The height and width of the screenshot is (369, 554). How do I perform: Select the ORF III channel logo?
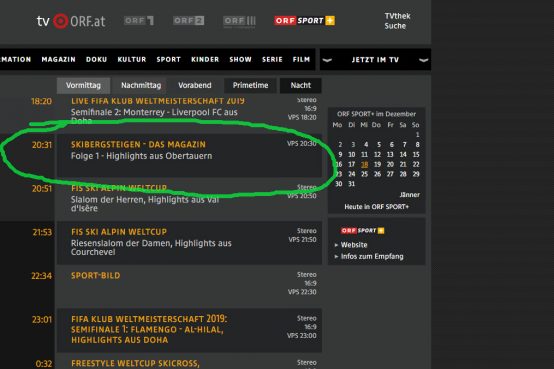[x=240, y=21]
